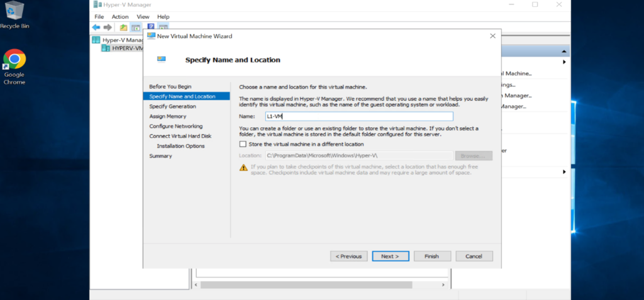Toggle Show/Hide Action Pane toolbar icon
This screenshot has width=644, height=300.
(x=163, y=26)
